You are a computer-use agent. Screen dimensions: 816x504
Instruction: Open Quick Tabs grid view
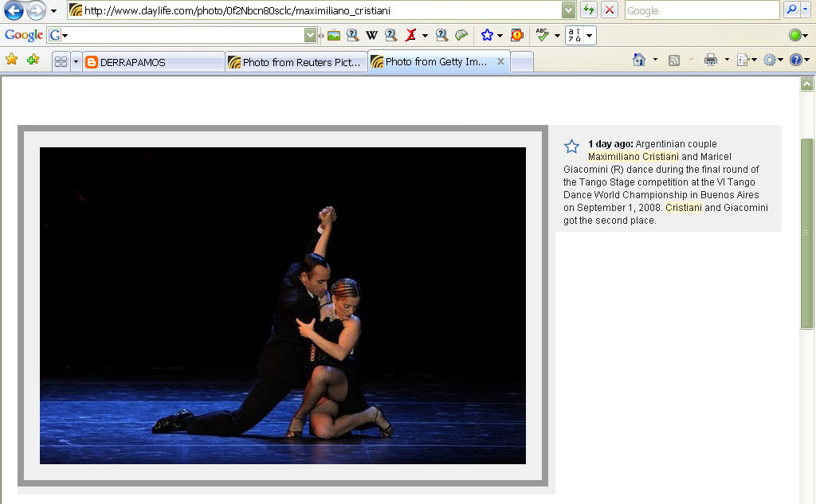[61, 62]
